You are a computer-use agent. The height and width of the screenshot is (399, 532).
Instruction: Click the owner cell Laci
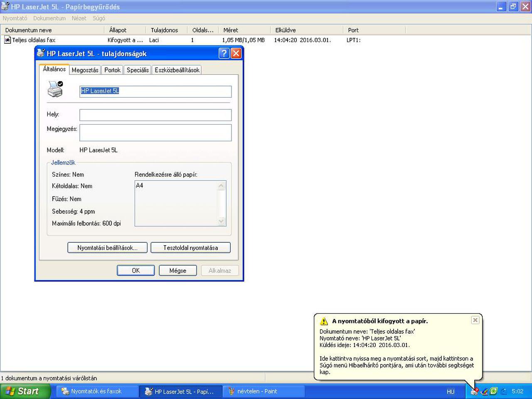(x=154, y=40)
